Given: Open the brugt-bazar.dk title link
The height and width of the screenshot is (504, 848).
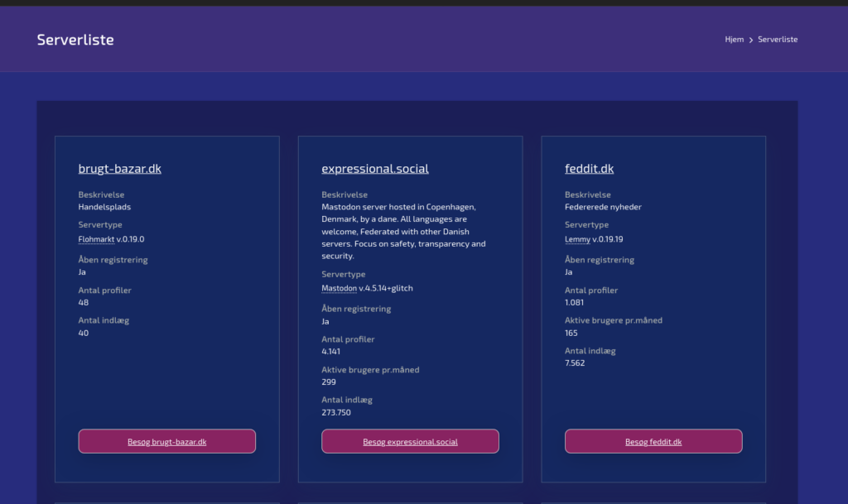Looking at the screenshot, I should point(119,169).
